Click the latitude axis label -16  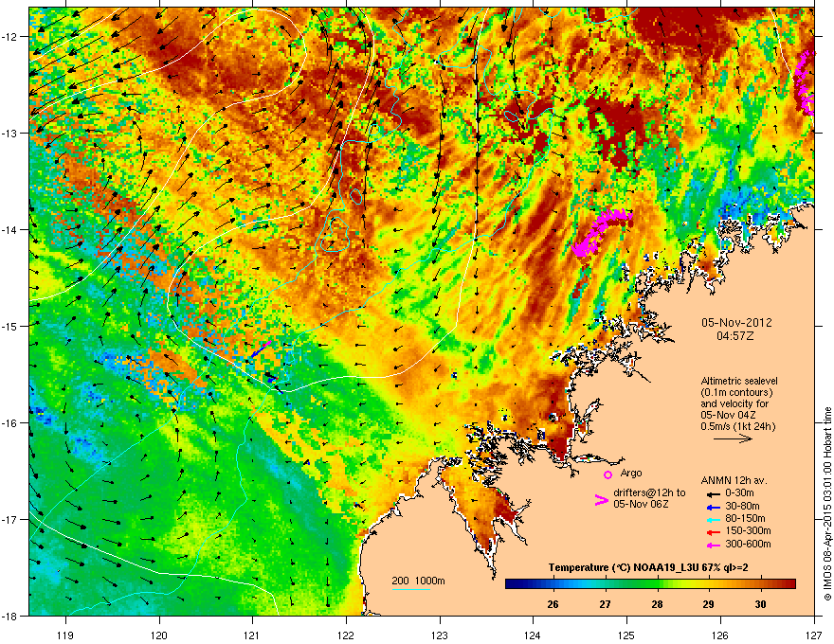point(9,422)
